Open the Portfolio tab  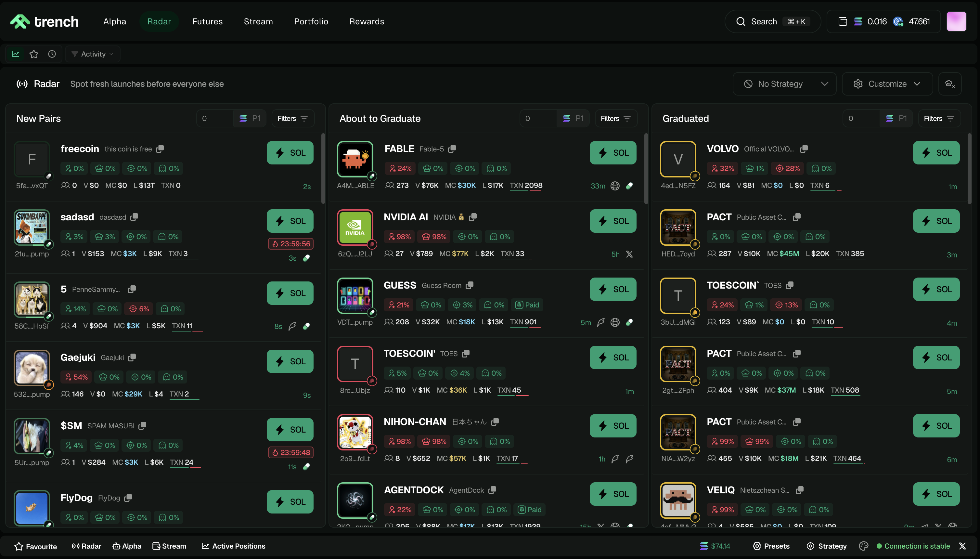(311, 21)
